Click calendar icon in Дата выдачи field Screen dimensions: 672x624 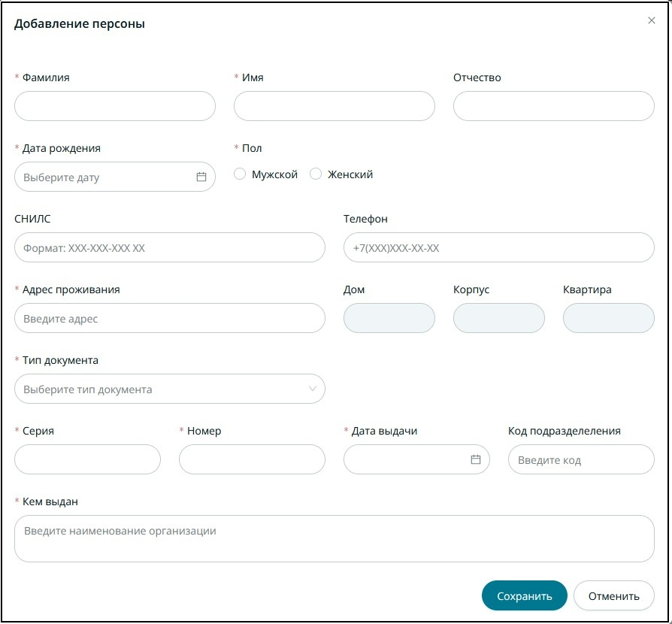tap(476, 459)
